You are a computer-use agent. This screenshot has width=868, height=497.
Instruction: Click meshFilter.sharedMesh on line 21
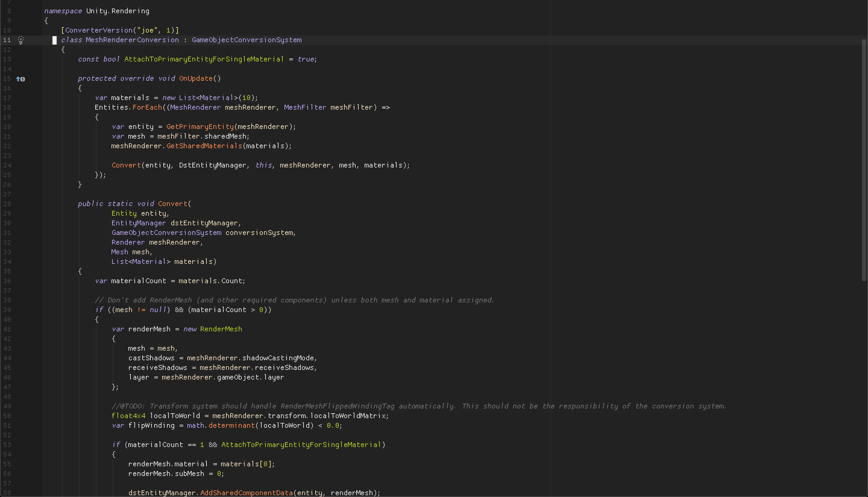pyautogui.click(x=202, y=136)
